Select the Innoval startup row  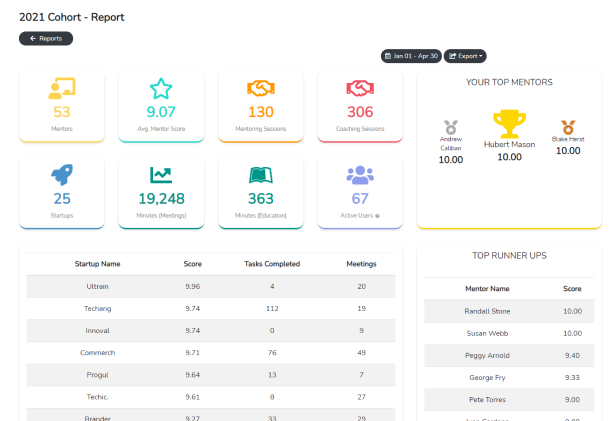(211, 331)
